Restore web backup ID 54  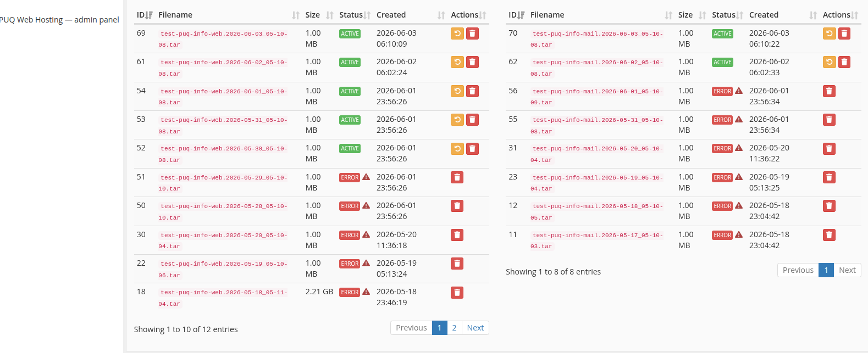tap(457, 91)
